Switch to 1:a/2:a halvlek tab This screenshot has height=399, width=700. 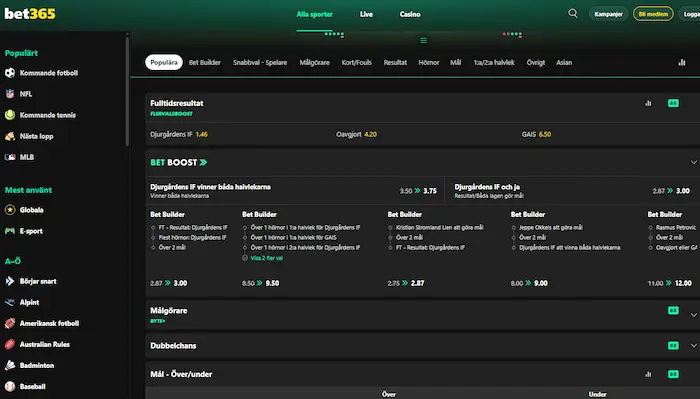point(494,62)
